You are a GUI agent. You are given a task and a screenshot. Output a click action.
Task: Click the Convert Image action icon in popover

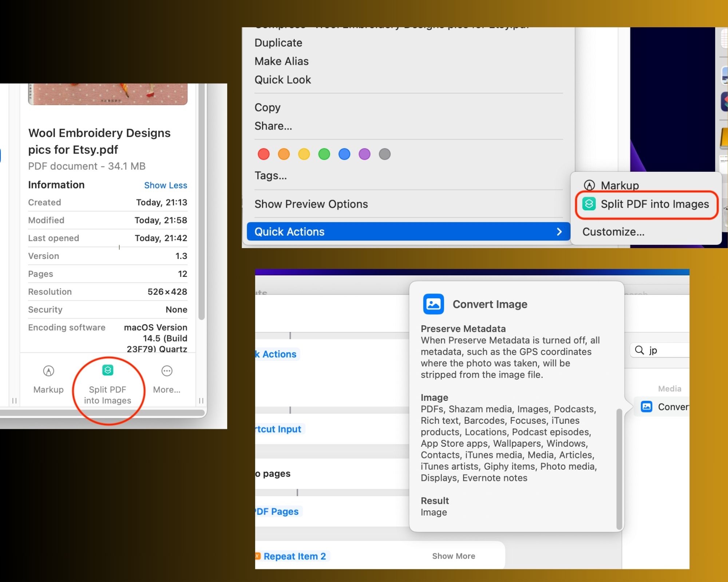[x=433, y=304]
